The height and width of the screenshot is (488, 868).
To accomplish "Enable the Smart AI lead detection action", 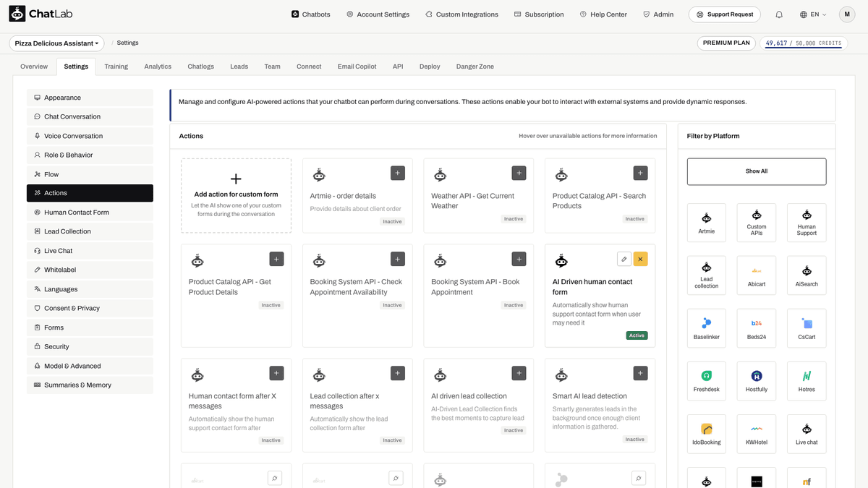I will click(x=641, y=373).
